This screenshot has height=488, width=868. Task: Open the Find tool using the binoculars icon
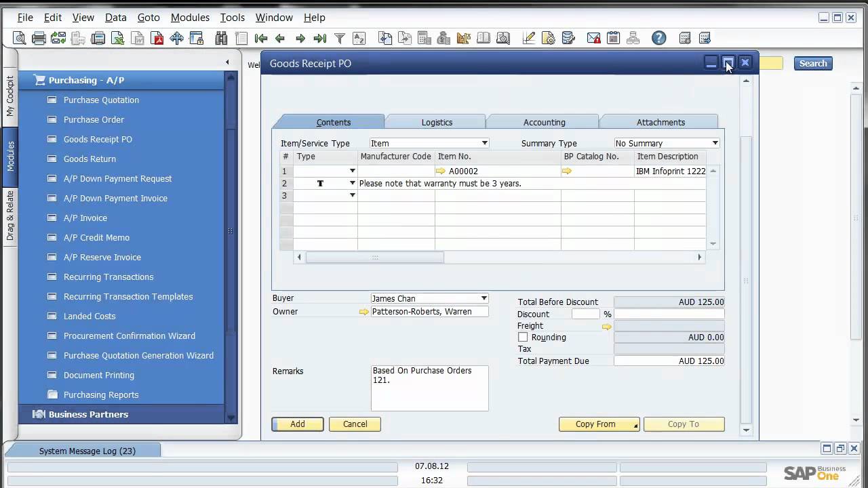[x=221, y=38]
